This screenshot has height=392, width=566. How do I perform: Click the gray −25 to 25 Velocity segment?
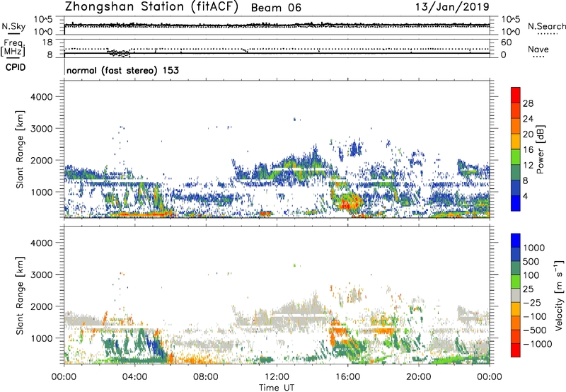coord(516,295)
